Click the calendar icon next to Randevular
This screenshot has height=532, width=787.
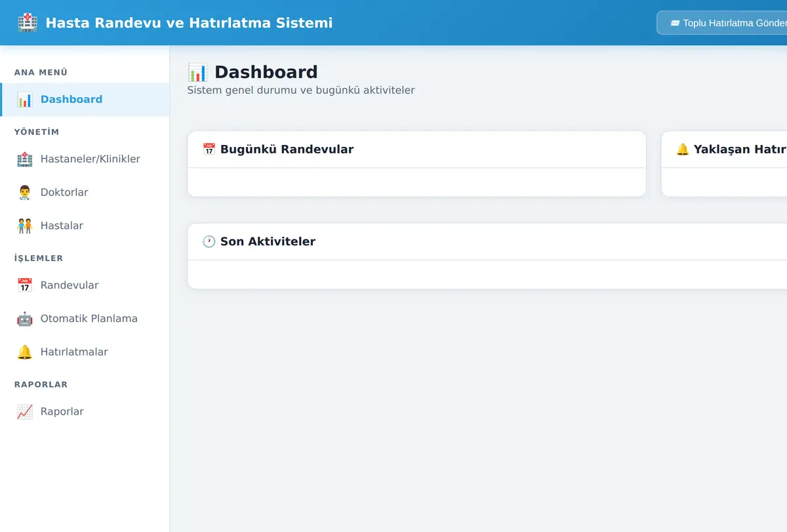point(24,286)
